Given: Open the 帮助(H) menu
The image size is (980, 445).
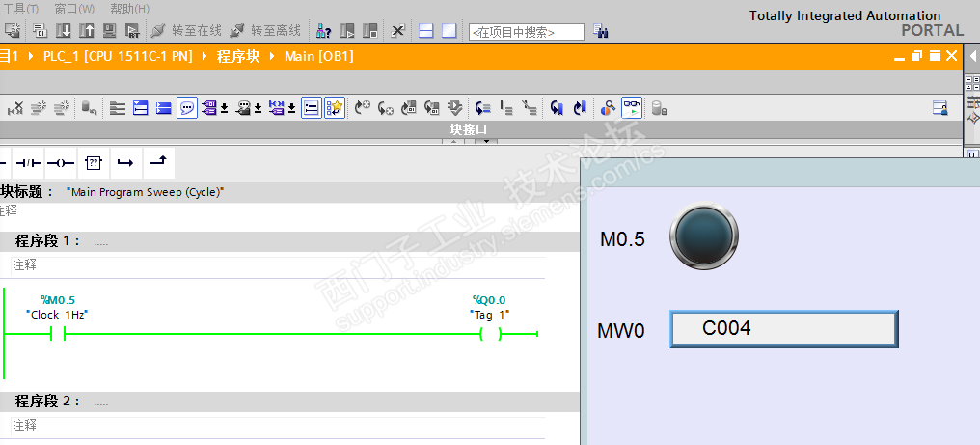Looking at the screenshot, I should coord(130,10).
